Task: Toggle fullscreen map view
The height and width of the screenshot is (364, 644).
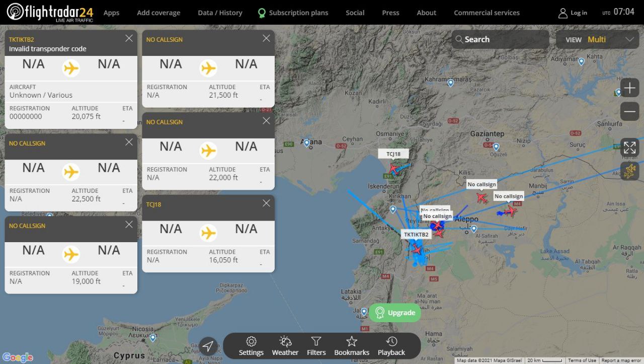Action: point(630,148)
